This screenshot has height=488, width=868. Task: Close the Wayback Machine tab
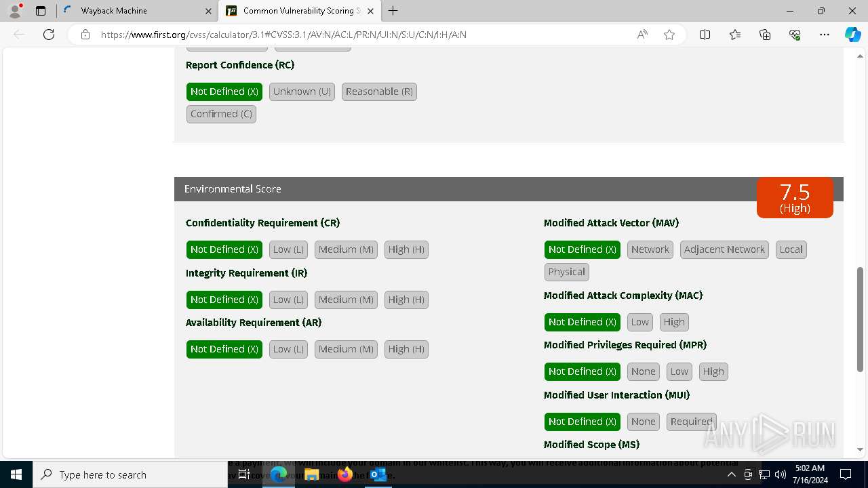coord(208,11)
